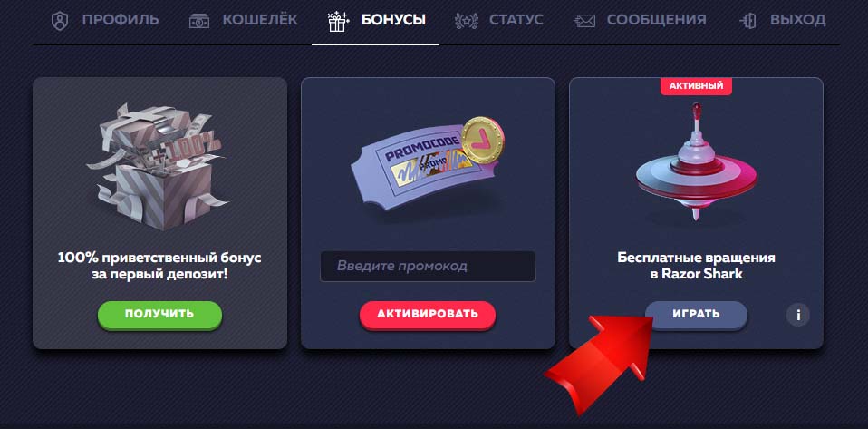The height and width of the screenshot is (429, 868).
Task: Click the red Активный badge
Action: tap(696, 86)
